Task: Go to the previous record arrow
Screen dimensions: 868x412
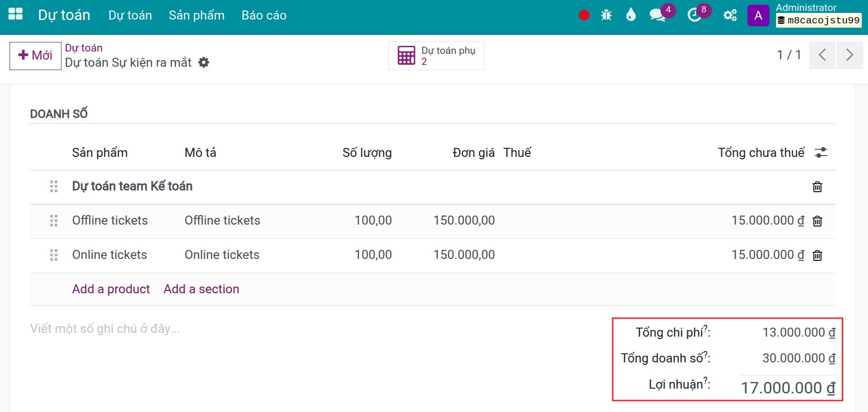Action: 822,55
